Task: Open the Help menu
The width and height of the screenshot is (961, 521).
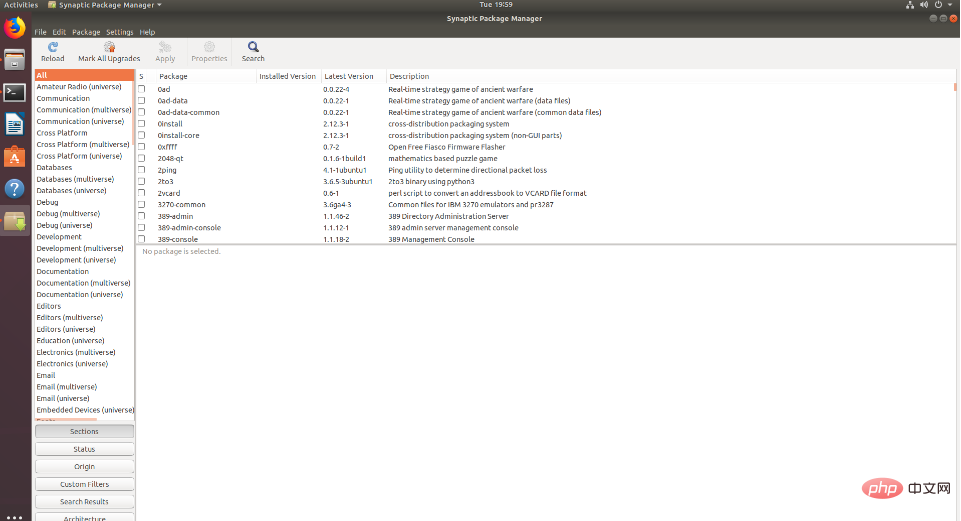Action: (147, 32)
